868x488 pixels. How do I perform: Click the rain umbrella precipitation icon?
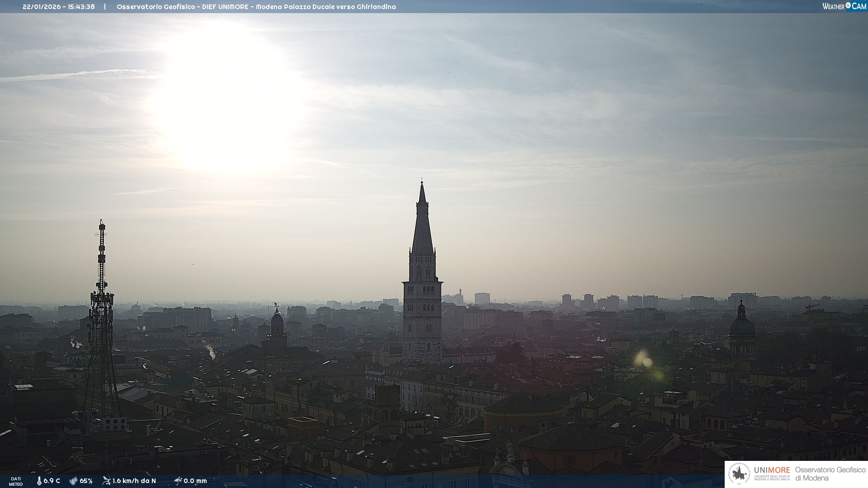coord(178,481)
